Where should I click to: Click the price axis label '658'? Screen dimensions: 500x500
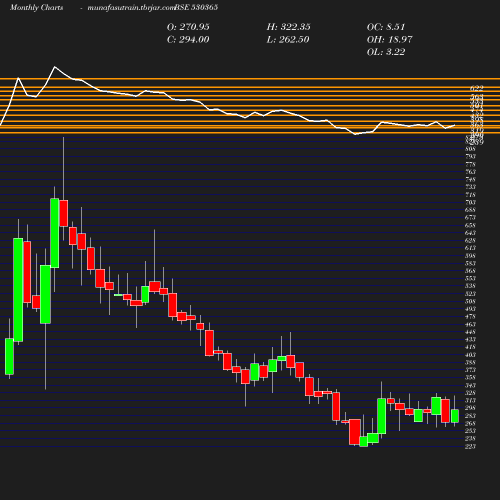(470, 225)
